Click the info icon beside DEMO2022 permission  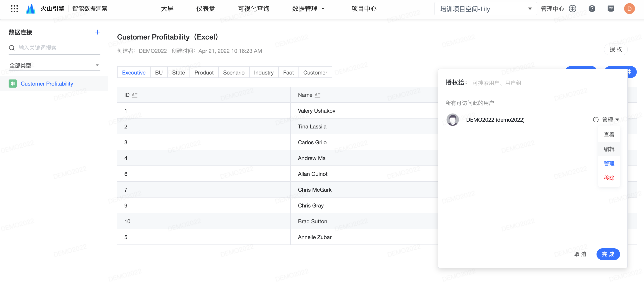(596, 120)
